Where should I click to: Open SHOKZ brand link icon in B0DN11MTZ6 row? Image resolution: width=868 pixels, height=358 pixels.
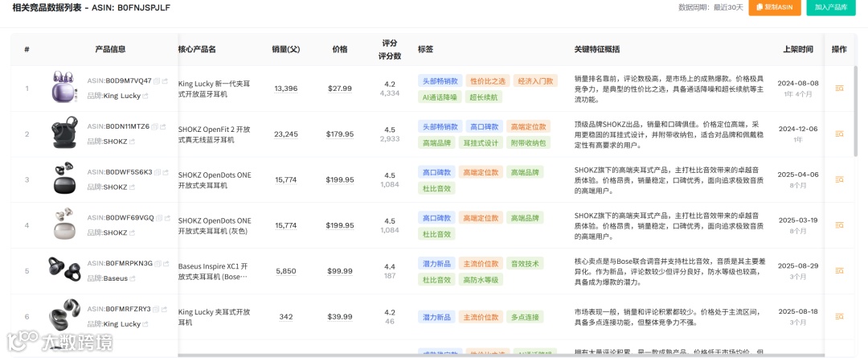(x=132, y=142)
